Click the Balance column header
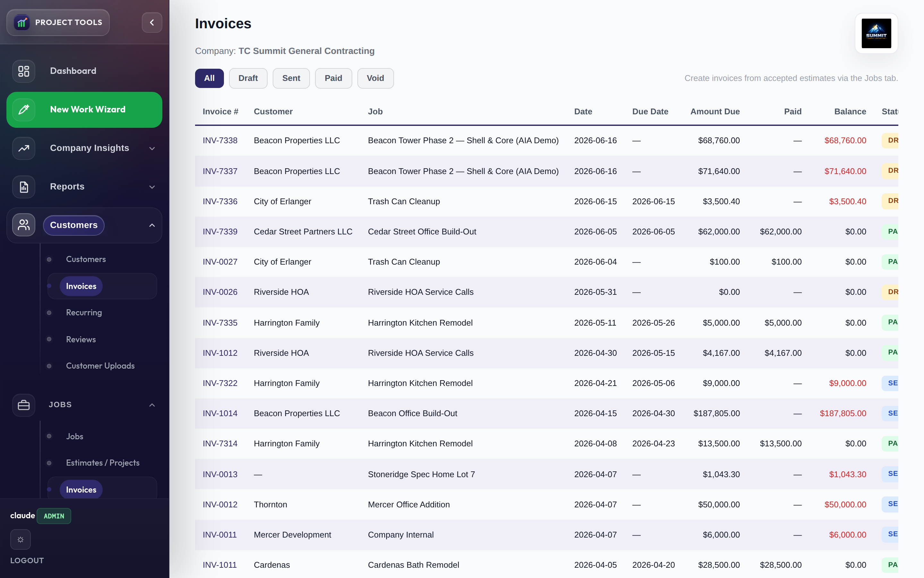This screenshot has width=924, height=578. pos(850,112)
